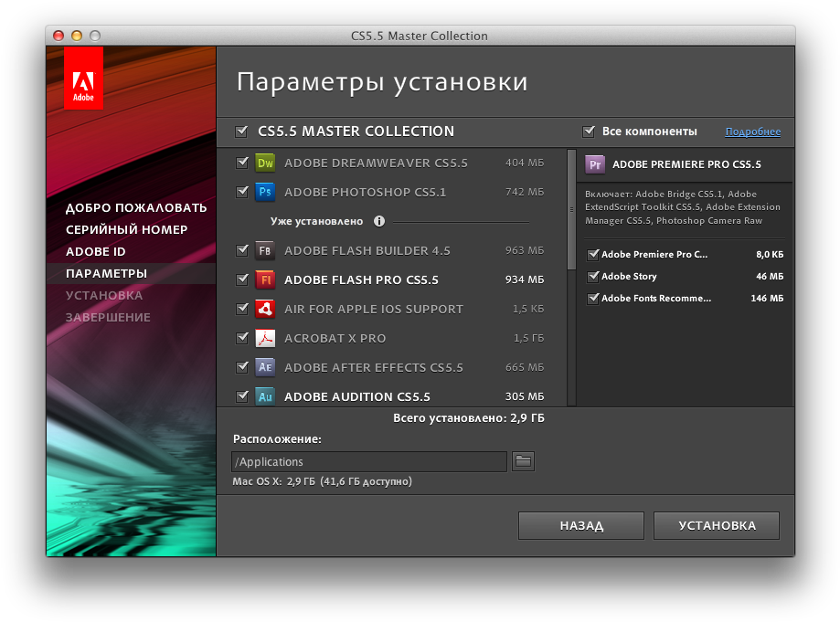The image size is (840, 622).
Task: Click the Adobe logo in the sidebar
Action: pyautogui.click(x=83, y=77)
